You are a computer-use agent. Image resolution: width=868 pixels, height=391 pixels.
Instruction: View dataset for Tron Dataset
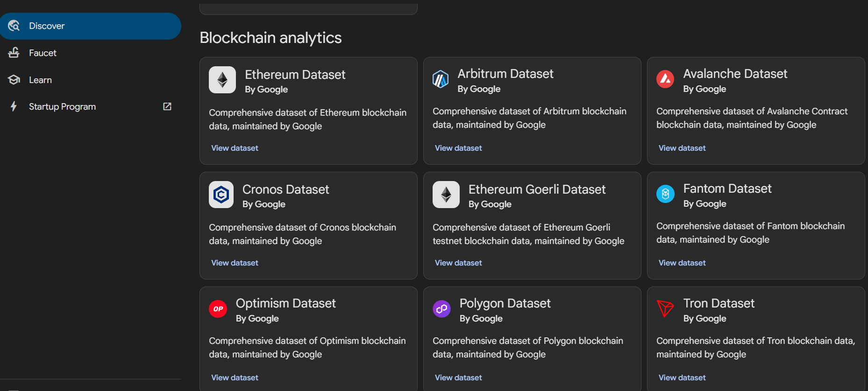pyautogui.click(x=682, y=377)
